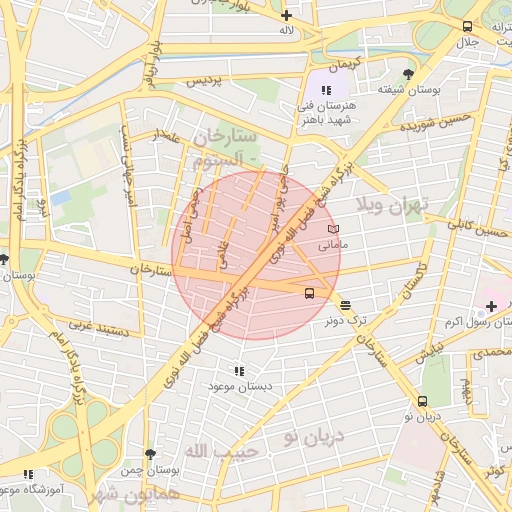Click the بلوار آریافر road label
512x512 pixels.
[x=152, y=65]
